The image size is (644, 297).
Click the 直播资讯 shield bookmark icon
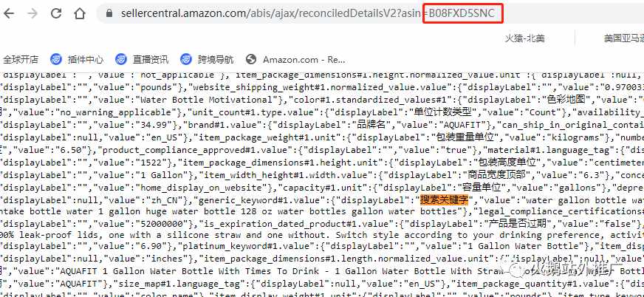[x=121, y=60]
